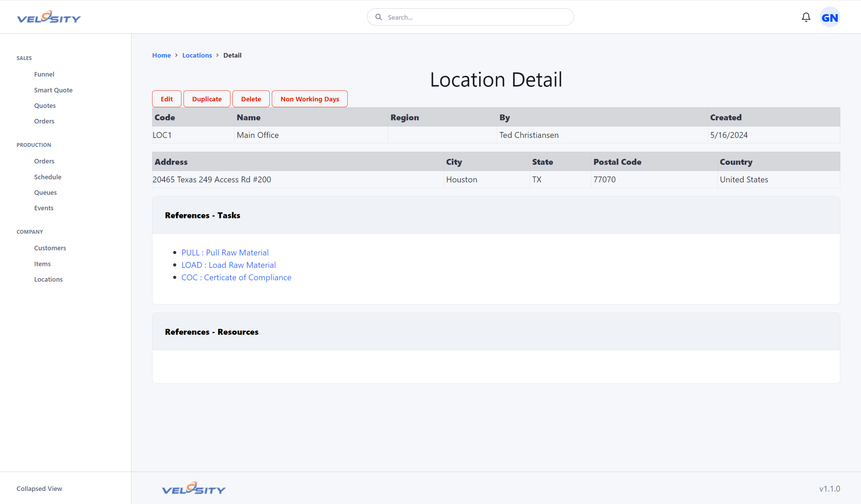Open COC : Certicate of Compliance task
Screen dimensions: 861x504
coord(236,278)
